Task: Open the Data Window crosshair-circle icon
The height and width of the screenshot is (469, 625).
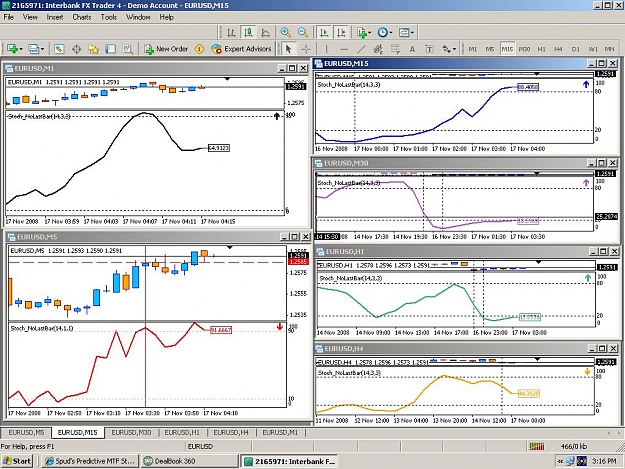Action: point(76,49)
